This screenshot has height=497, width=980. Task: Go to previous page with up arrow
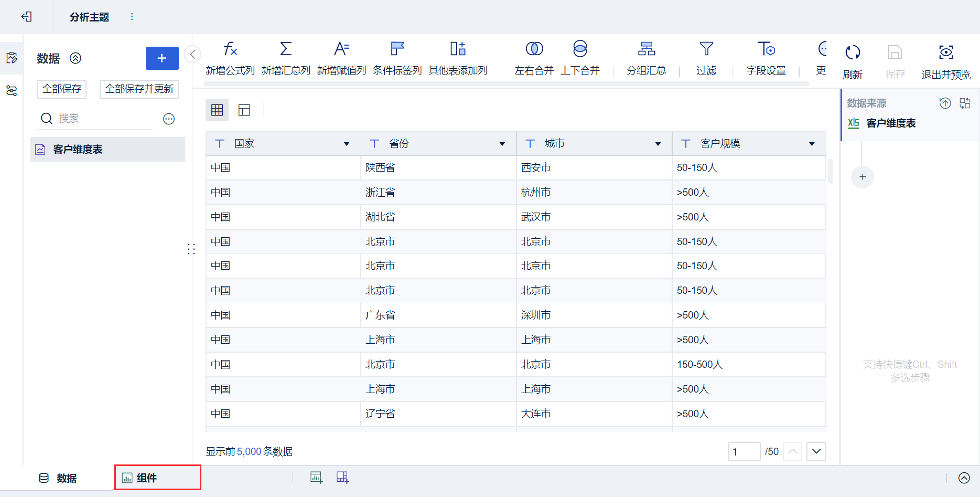(x=792, y=452)
